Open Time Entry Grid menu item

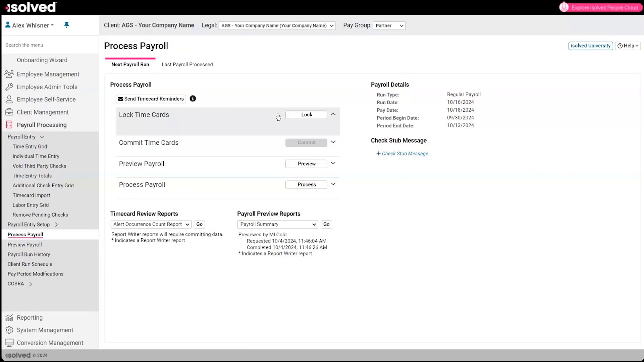[x=30, y=146]
